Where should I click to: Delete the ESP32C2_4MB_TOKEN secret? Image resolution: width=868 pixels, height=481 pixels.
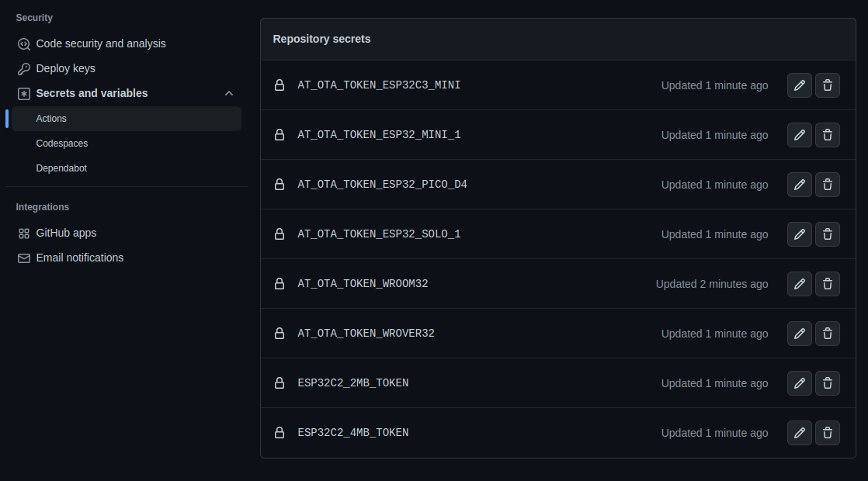pyautogui.click(x=827, y=432)
